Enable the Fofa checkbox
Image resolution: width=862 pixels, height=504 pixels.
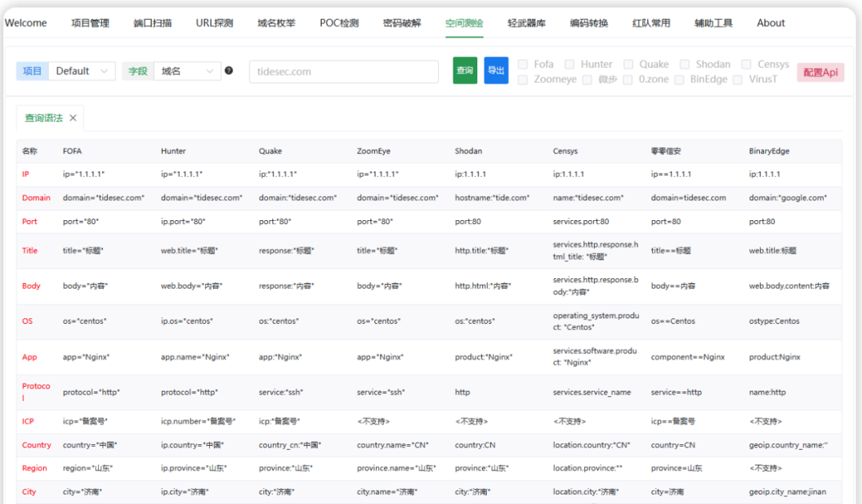point(523,65)
